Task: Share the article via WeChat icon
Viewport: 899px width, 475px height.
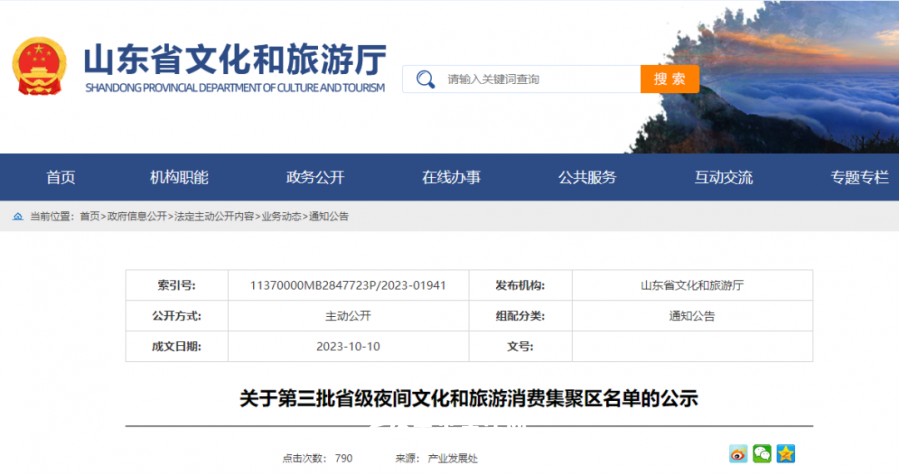Action: (x=762, y=454)
